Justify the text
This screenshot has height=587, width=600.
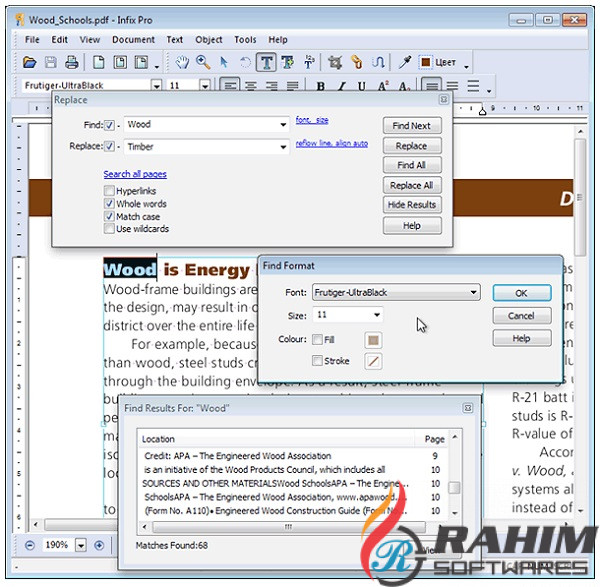pyautogui.click(x=293, y=86)
